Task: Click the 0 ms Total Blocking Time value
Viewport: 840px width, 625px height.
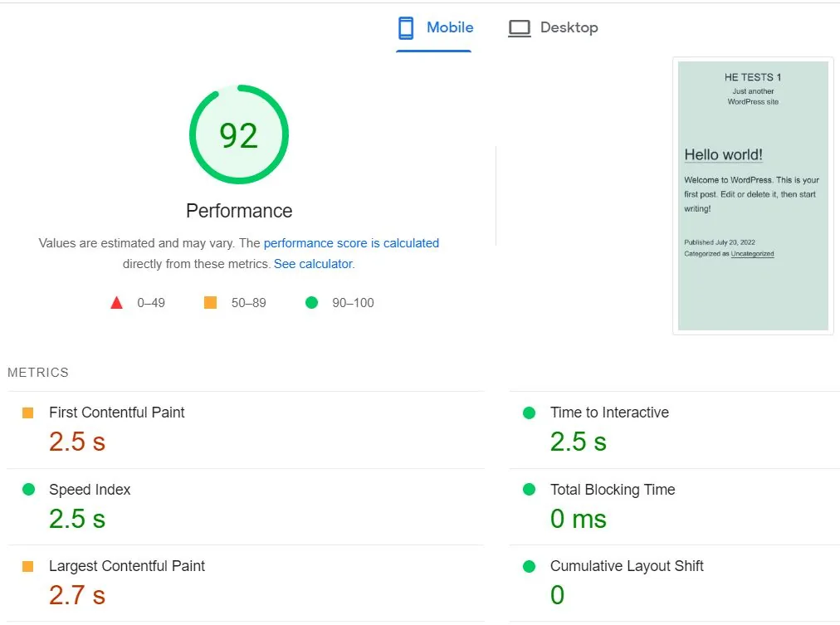Action: (578, 519)
